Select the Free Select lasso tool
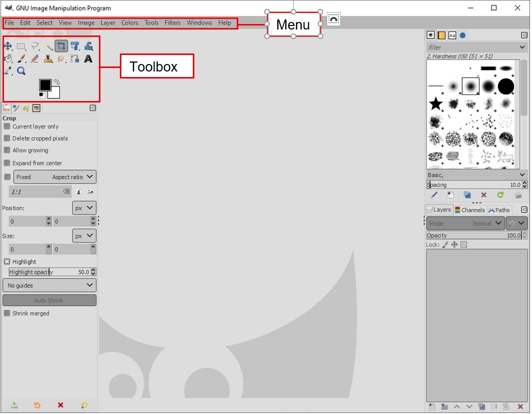The image size is (532, 414). 35,46
